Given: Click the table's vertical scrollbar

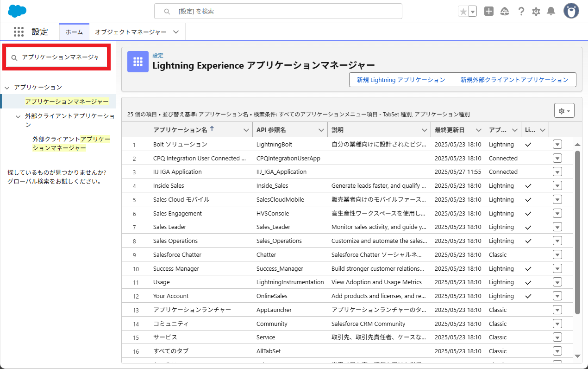Looking at the screenshot, I should [x=577, y=232].
